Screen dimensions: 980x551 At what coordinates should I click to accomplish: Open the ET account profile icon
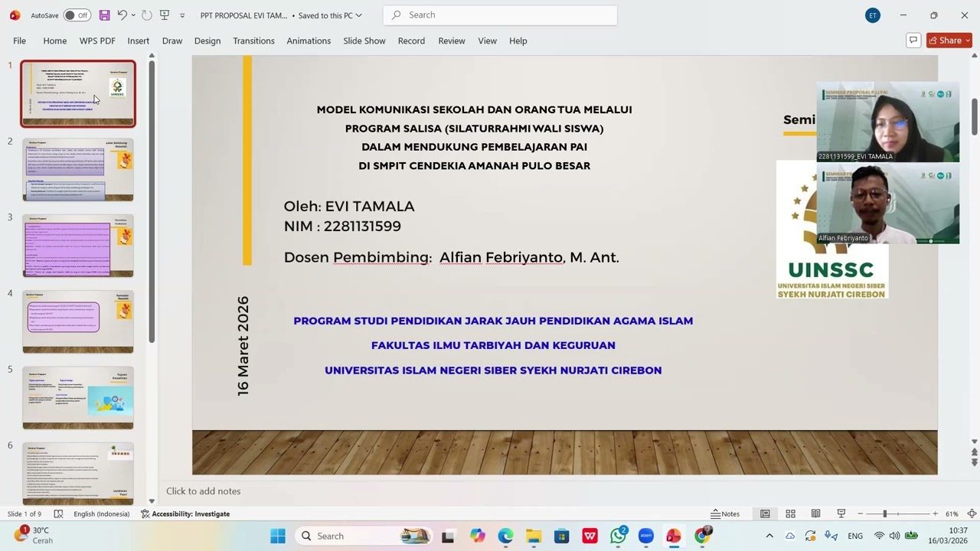point(873,15)
